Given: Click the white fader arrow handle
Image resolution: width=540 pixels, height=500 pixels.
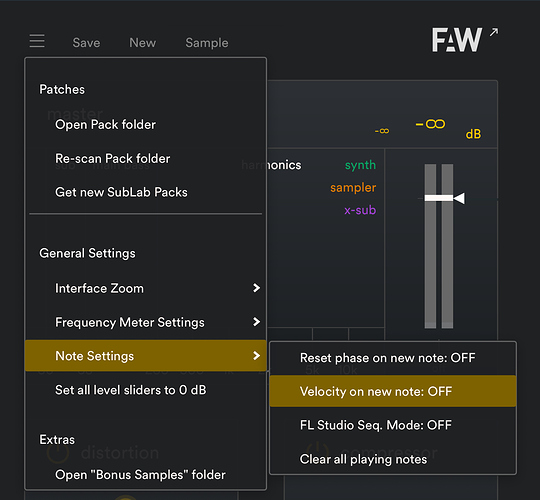Looking at the screenshot, I should (459, 198).
